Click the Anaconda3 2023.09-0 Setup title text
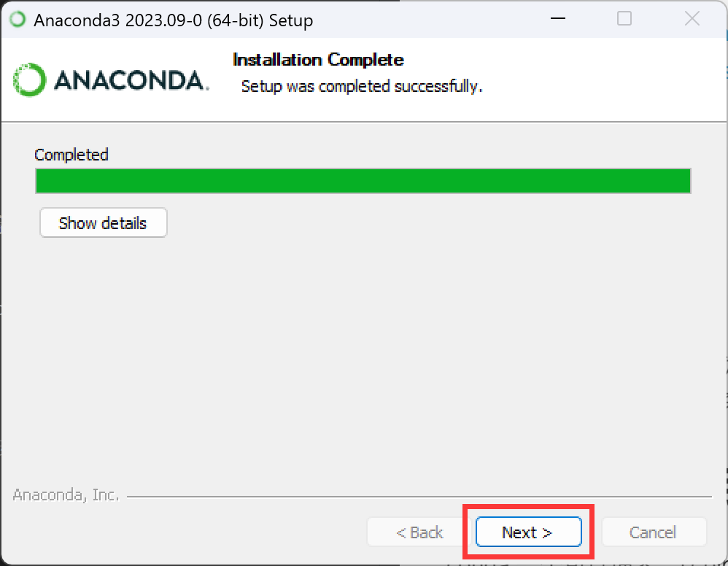The width and height of the screenshot is (728, 566). pos(173,20)
